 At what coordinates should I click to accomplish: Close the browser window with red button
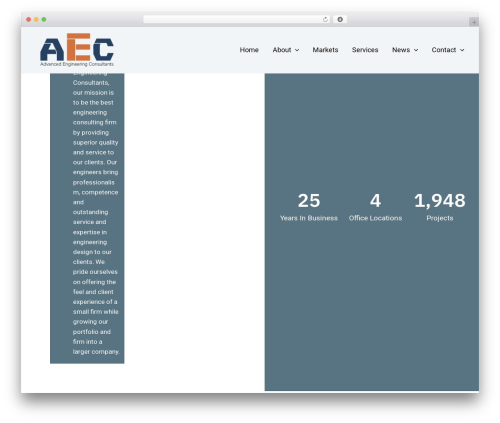click(x=29, y=19)
